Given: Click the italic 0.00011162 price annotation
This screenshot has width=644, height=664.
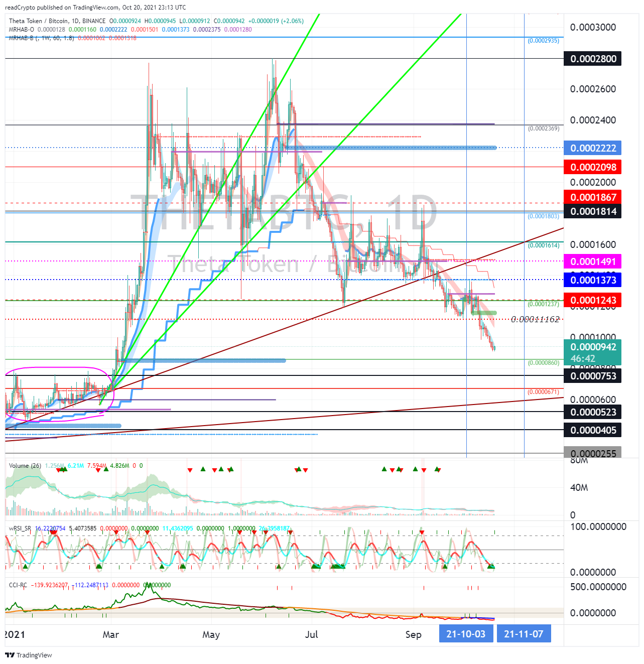Looking at the screenshot, I should pos(535,320).
